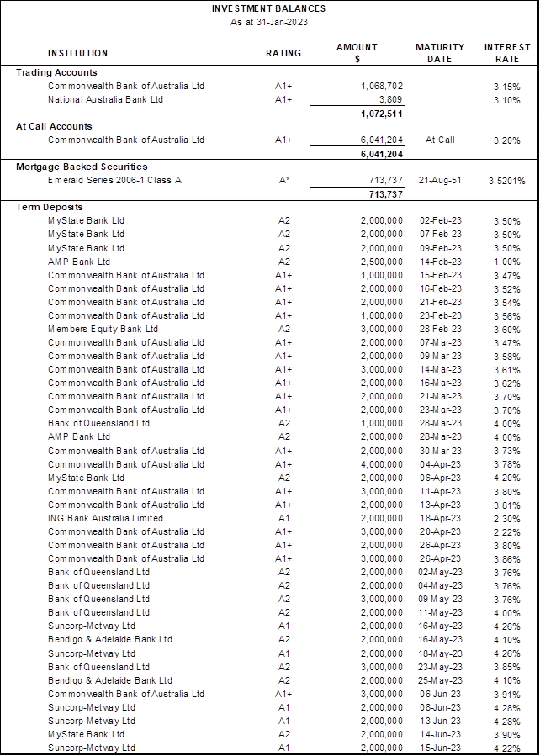Select the maturity date '30-Mar-23'
The width and height of the screenshot is (540, 756).
(440, 451)
